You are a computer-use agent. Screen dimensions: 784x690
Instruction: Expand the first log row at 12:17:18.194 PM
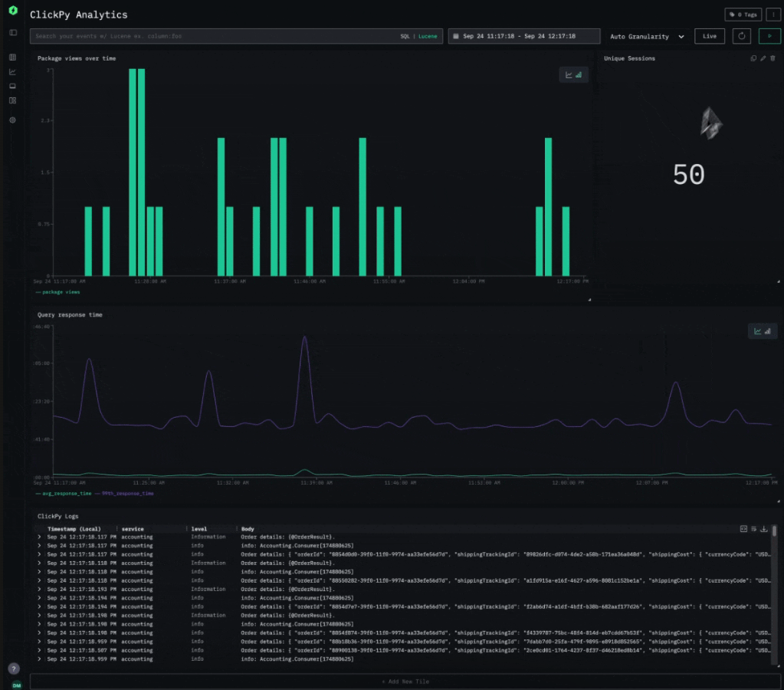39,598
